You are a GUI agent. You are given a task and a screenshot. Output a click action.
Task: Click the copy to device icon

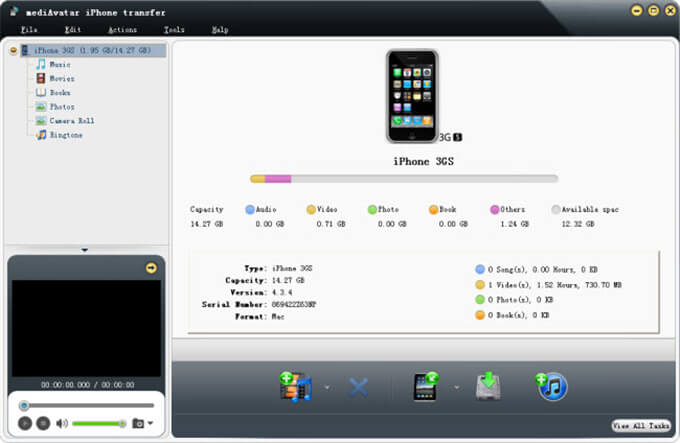point(425,386)
